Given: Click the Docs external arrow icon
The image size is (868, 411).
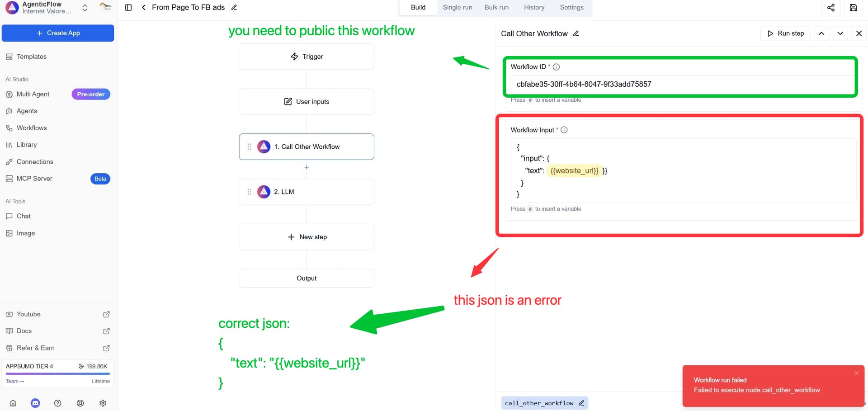Looking at the screenshot, I should coord(107,331).
